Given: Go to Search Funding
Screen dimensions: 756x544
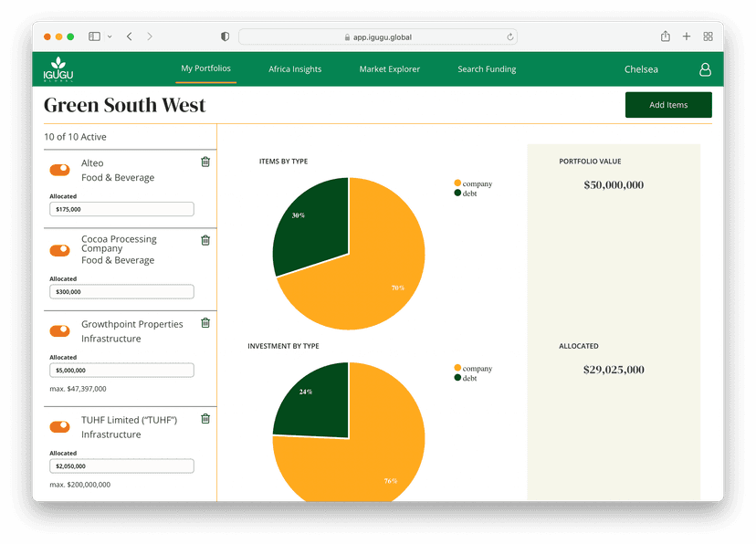Looking at the screenshot, I should click(487, 68).
